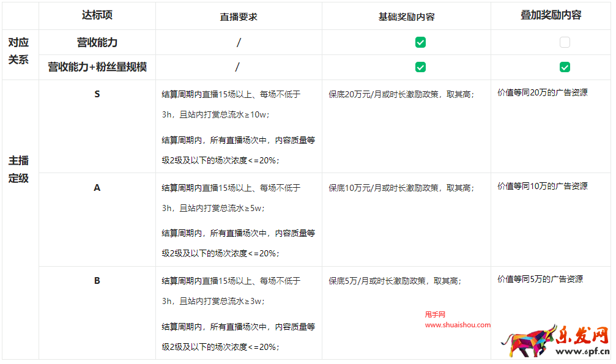Expand the 达标项 column header
616x364 pixels.
(97, 15)
